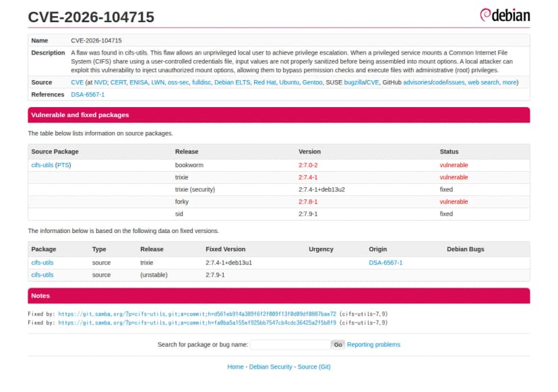Screen dimensions: 558x392
Task: Open the oss-sec source link
Action: [x=178, y=83]
